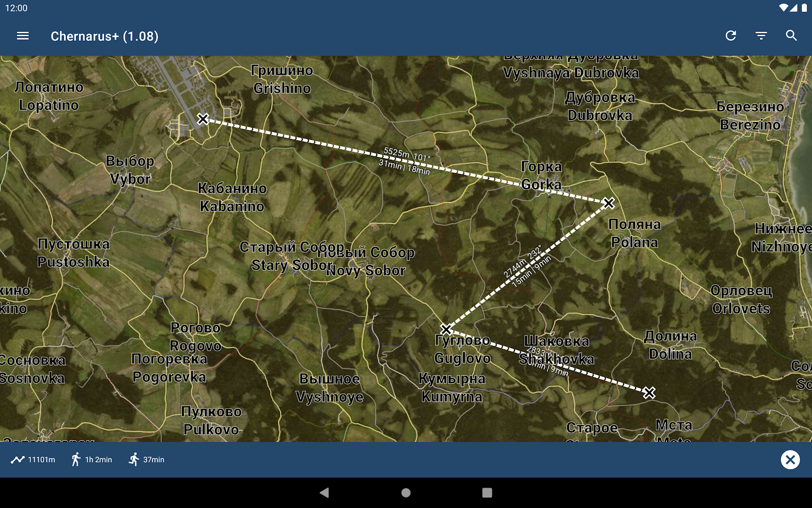Tap the 5525m 101° segment label
Image resolution: width=812 pixels, height=508 pixels.
tap(407, 155)
